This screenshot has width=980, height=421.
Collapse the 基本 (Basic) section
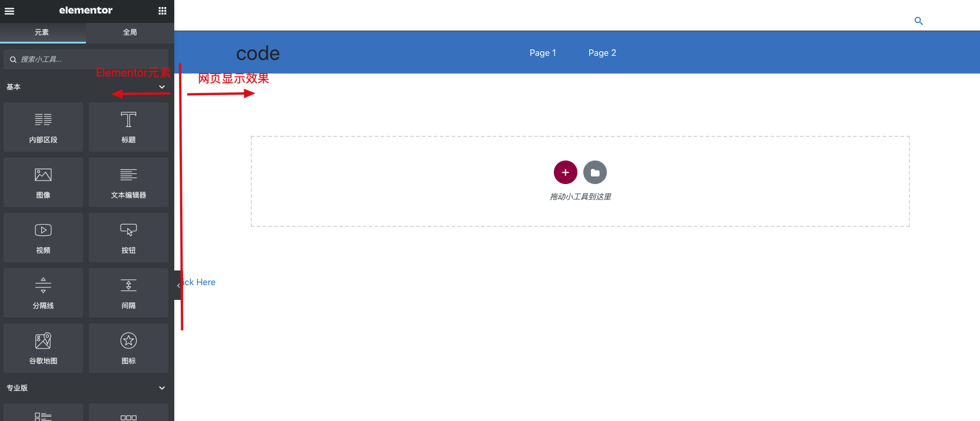coord(162,87)
